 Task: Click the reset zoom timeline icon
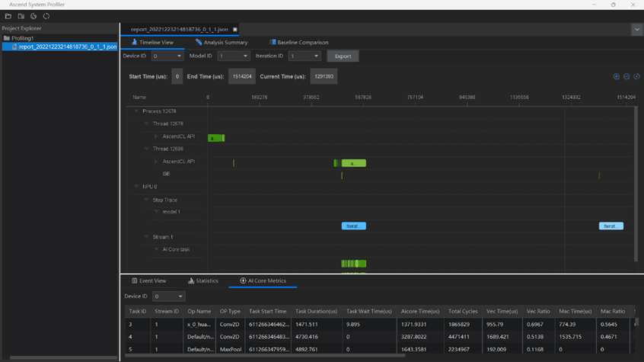[636, 76]
